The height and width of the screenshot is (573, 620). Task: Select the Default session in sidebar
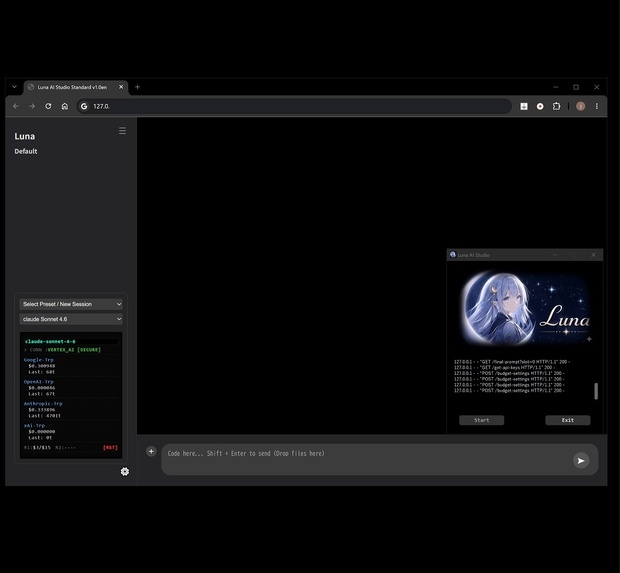[x=26, y=151]
